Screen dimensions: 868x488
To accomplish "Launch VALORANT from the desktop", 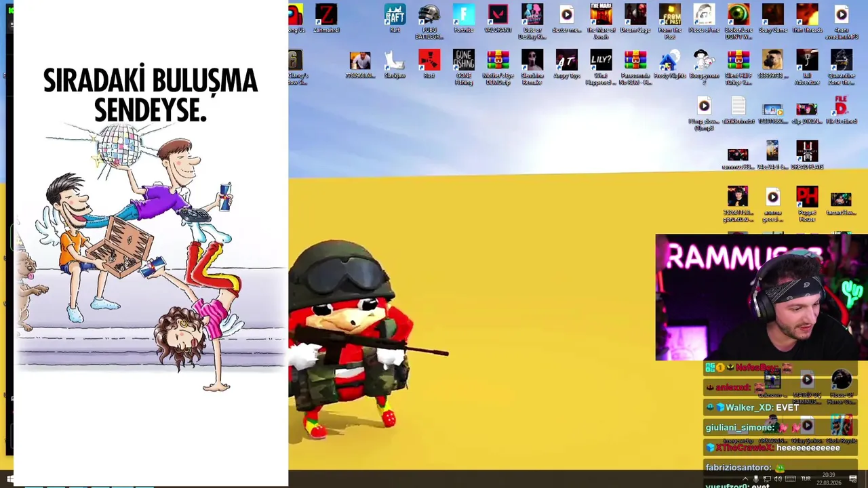I will 498,19.
